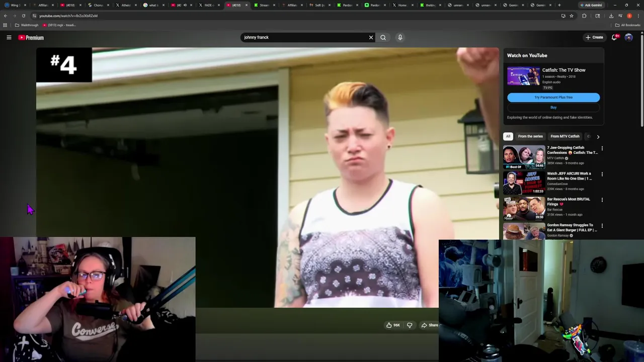Click the browser address bar URL

68,16
